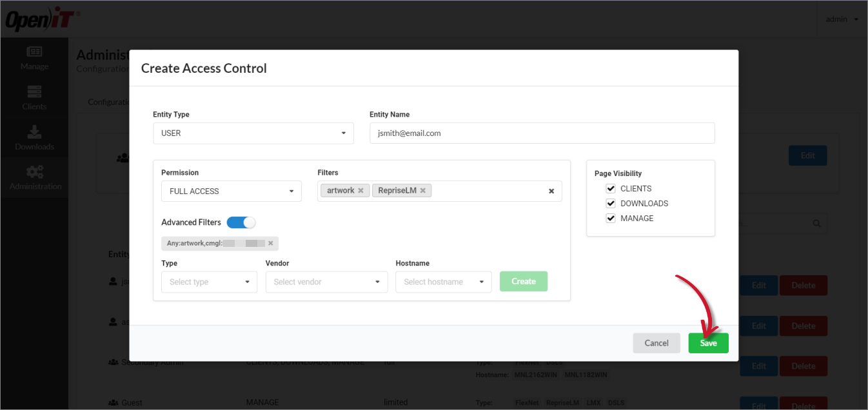This screenshot has width=868, height=410.
Task: Open the Select vendor dropdown
Action: click(326, 282)
